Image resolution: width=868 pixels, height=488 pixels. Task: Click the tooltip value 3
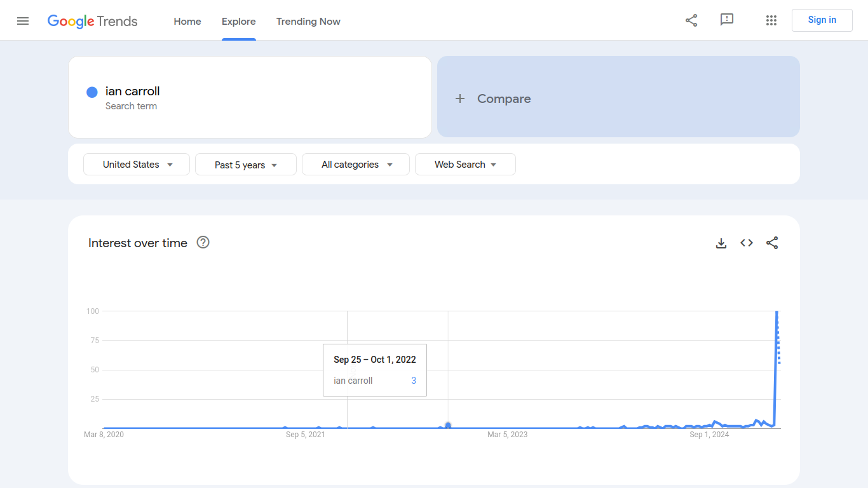(x=414, y=381)
